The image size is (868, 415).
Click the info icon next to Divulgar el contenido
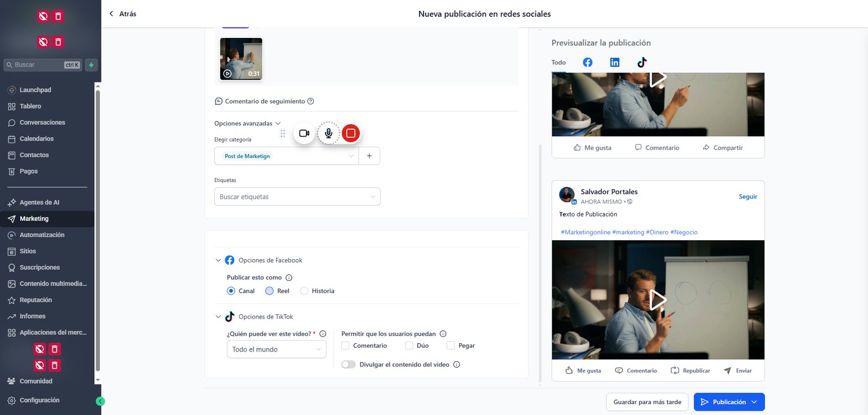[457, 365]
